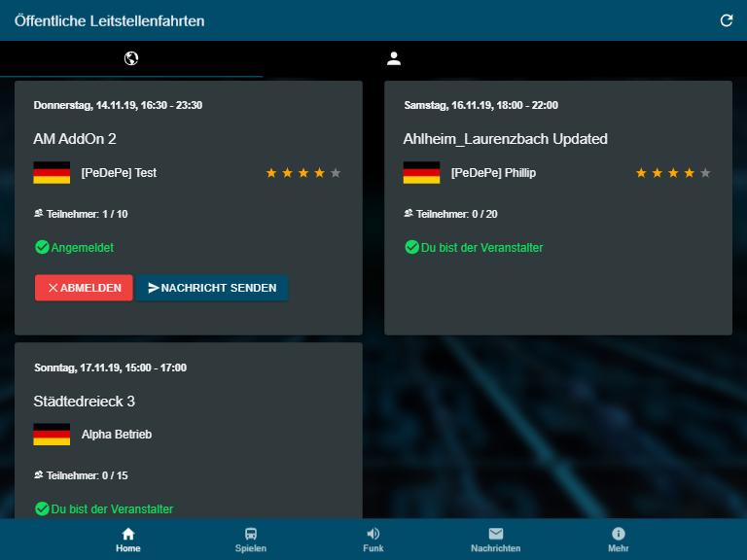Screen dimensions: 747x560
Task: Click checkmark on Ahlheim_Laurenzbach organizer status
Action: click(x=411, y=247)
